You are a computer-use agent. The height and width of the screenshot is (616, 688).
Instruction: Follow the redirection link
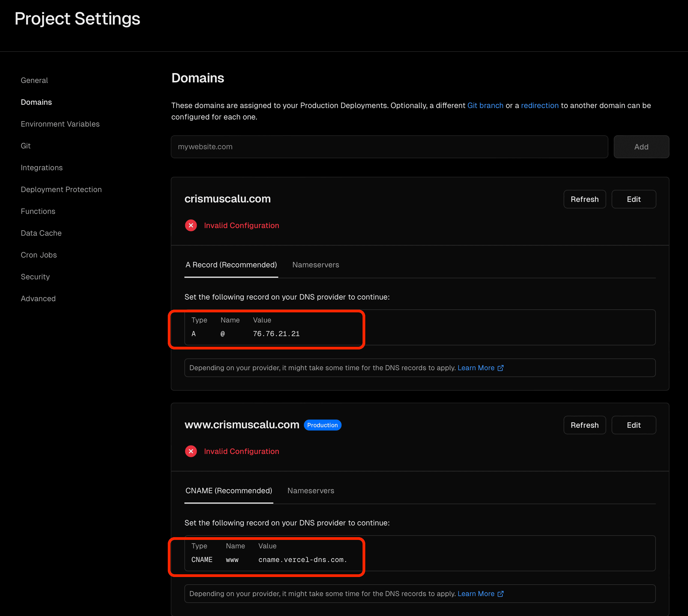pyautogui.click(x=539, y=106)
